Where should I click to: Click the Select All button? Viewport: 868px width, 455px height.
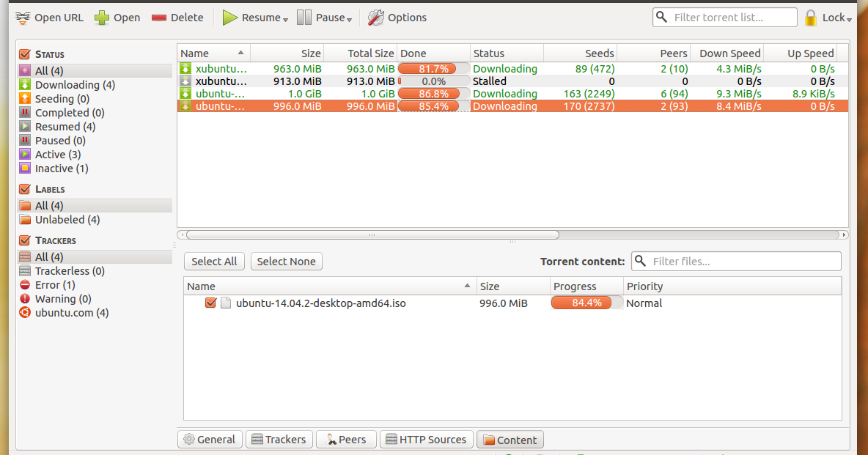click(213, 261)
